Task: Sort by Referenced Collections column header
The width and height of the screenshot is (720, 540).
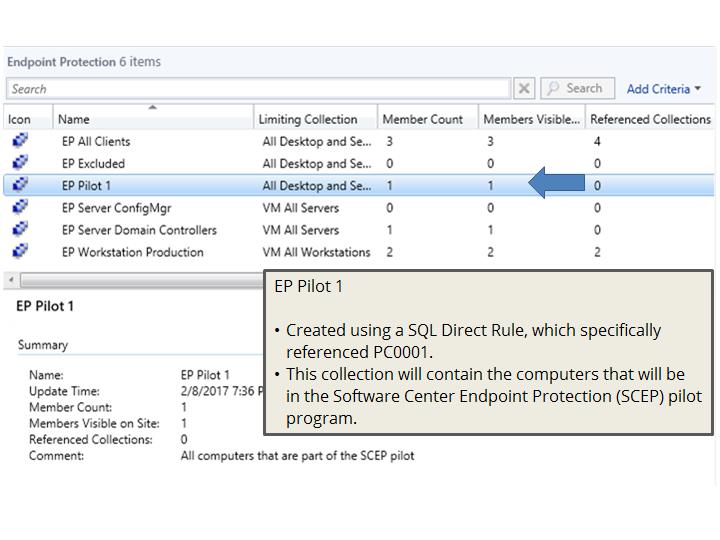Action: [x=650, y=119]
